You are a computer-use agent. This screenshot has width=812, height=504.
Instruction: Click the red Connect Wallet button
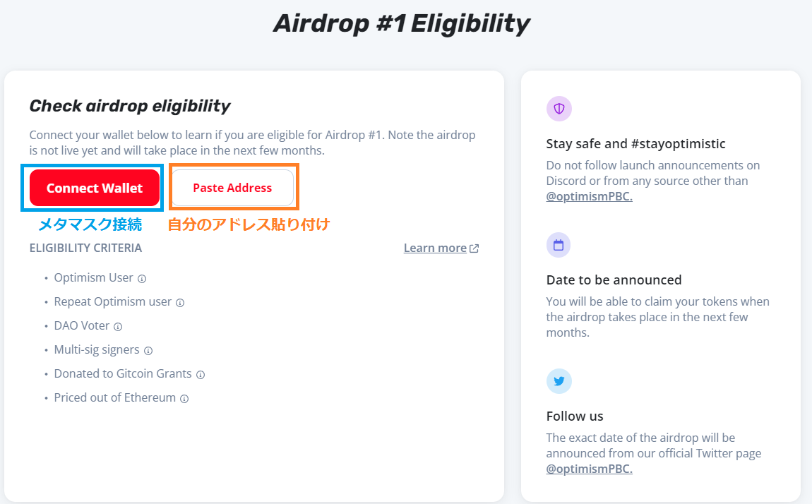pos(95,188)
